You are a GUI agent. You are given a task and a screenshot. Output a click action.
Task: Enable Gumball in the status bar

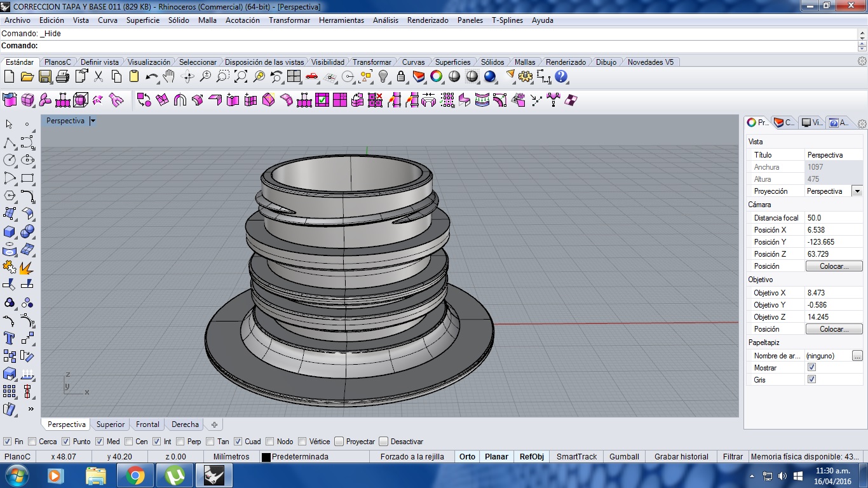(x=623, y=456)
